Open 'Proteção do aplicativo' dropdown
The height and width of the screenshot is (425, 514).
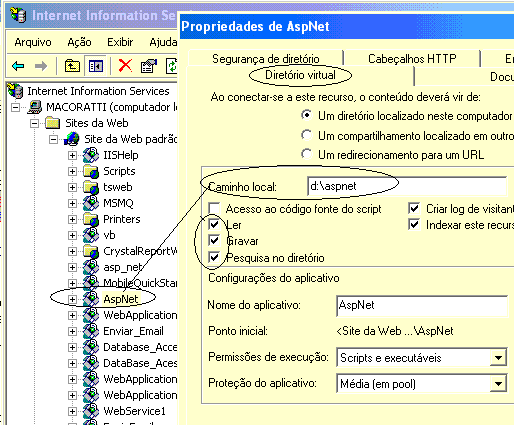(498, 384)
